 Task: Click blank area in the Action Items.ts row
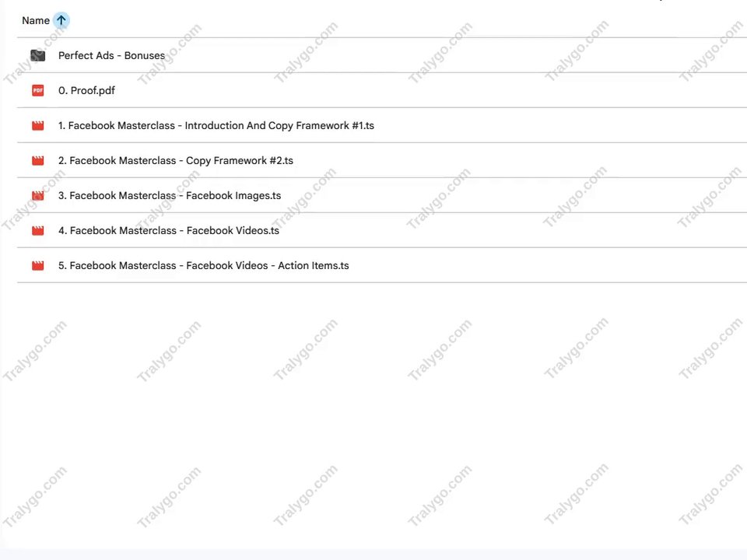point(548,266)
